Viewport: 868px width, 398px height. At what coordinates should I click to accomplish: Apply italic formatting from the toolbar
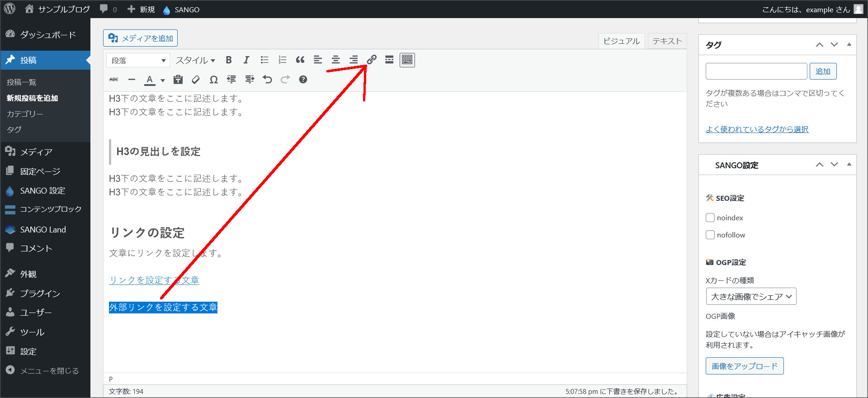(246, 60)
